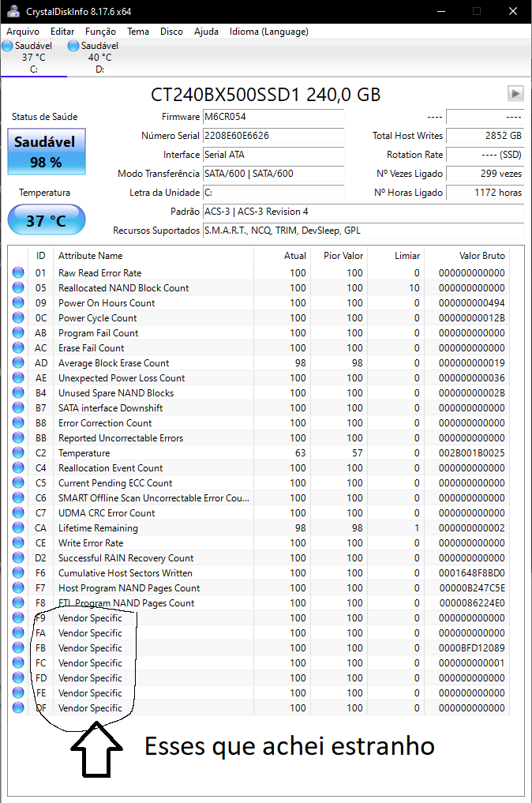532x803 pixels.
Task: Click the Recursos Suportados field
Action: click(x=364, y=231)
